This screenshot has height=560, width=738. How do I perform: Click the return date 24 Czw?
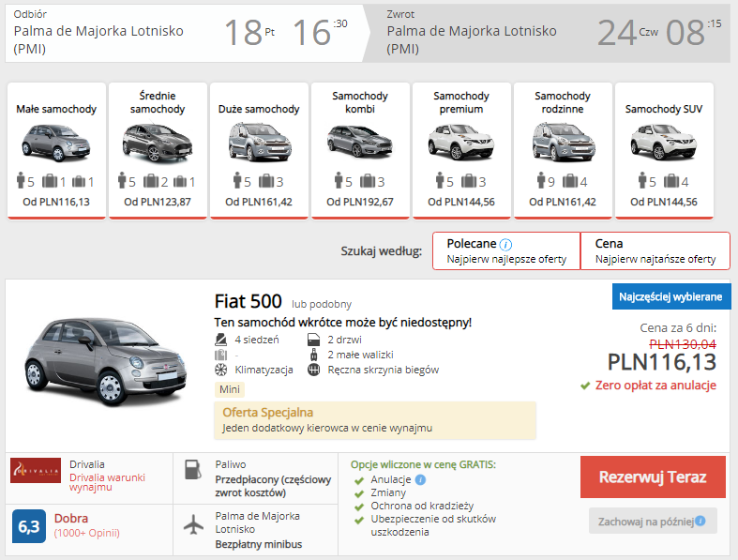[628, 33]
